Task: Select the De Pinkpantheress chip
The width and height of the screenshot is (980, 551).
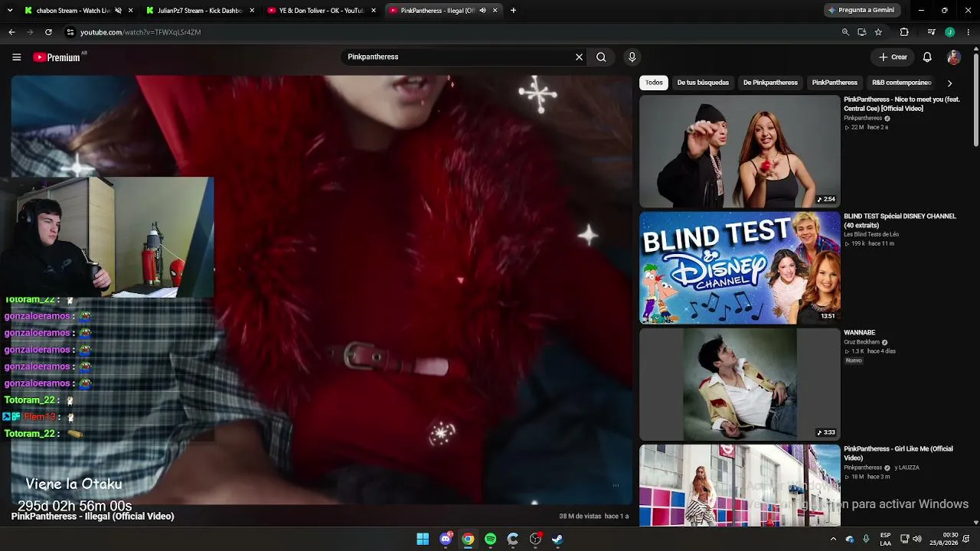Action: tap(770, 83)
